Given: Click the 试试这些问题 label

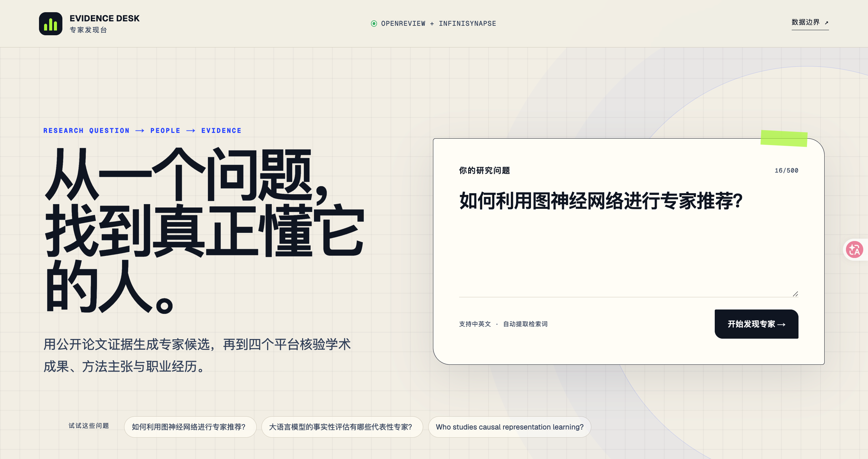Looking at the screenshot, I should (89, 426).
